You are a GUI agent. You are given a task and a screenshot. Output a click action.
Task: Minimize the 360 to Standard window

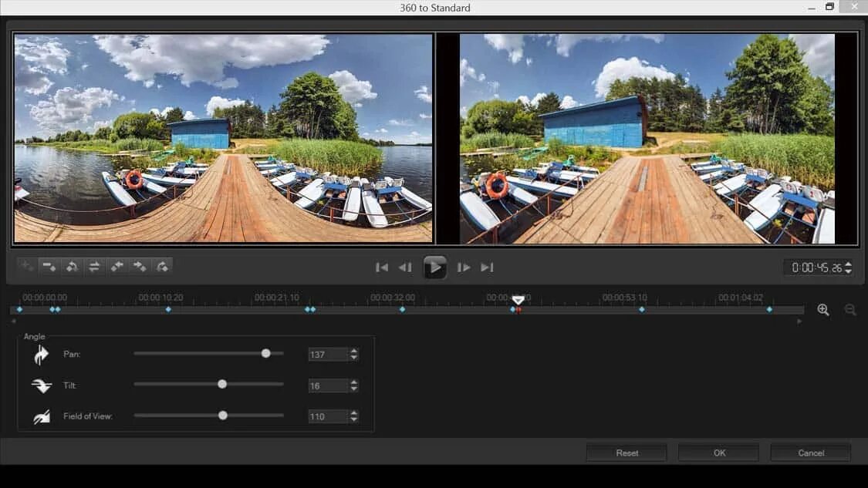(812, 8)
